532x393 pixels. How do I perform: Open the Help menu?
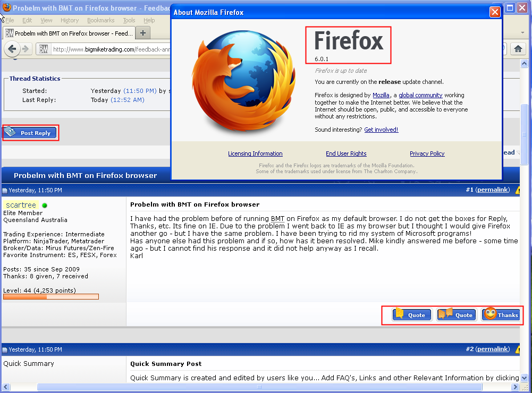[x=149, y=20]
